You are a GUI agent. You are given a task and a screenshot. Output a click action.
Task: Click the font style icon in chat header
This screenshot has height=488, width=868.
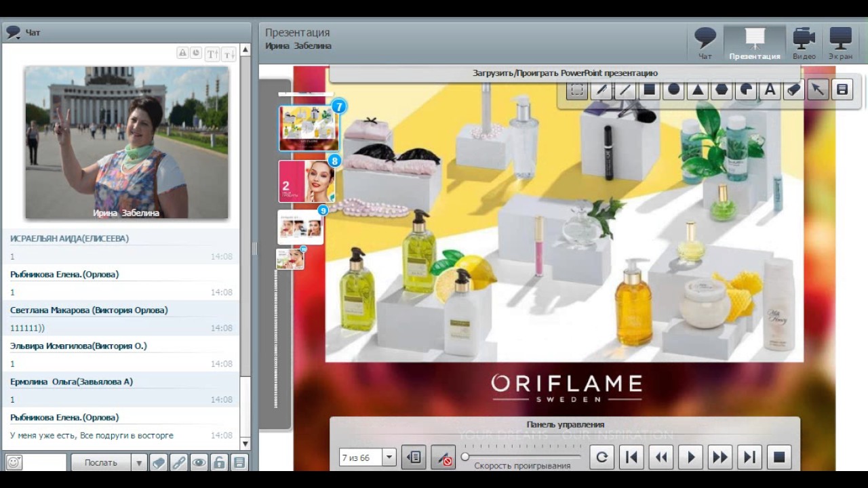[x=183, y=53]
